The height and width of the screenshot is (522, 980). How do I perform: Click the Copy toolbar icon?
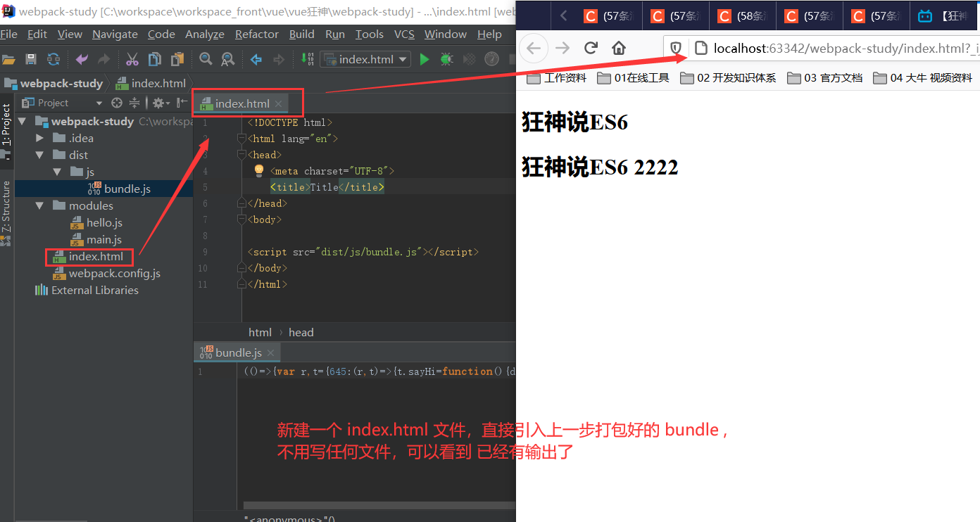(155, 59)
